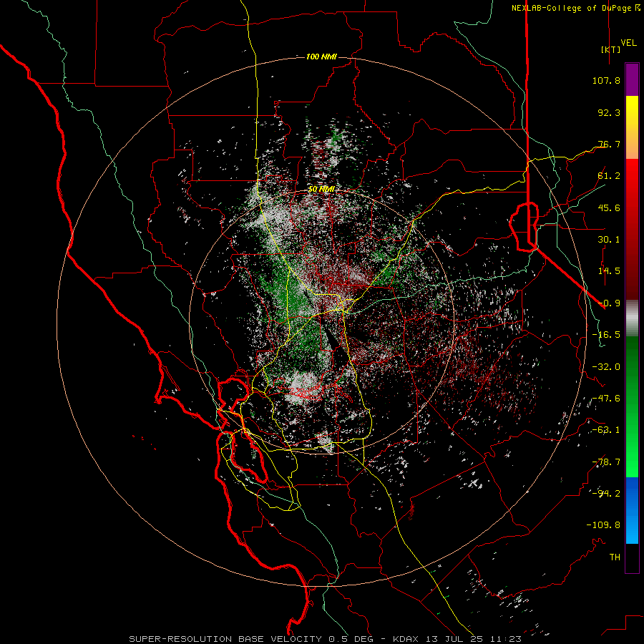The image size is (644, 644).
Task: Click the -63.1 velocity scale value
Action: coord(606,430)
